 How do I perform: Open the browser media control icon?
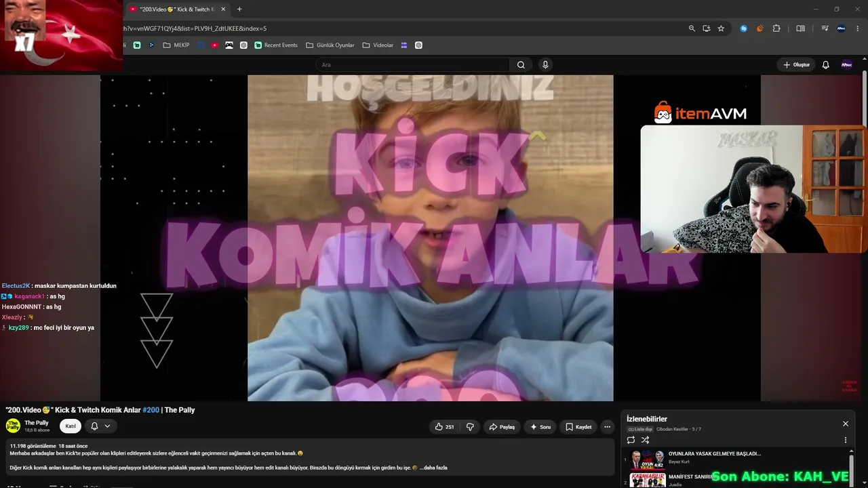pyautogui.click(x=825, y=28)
